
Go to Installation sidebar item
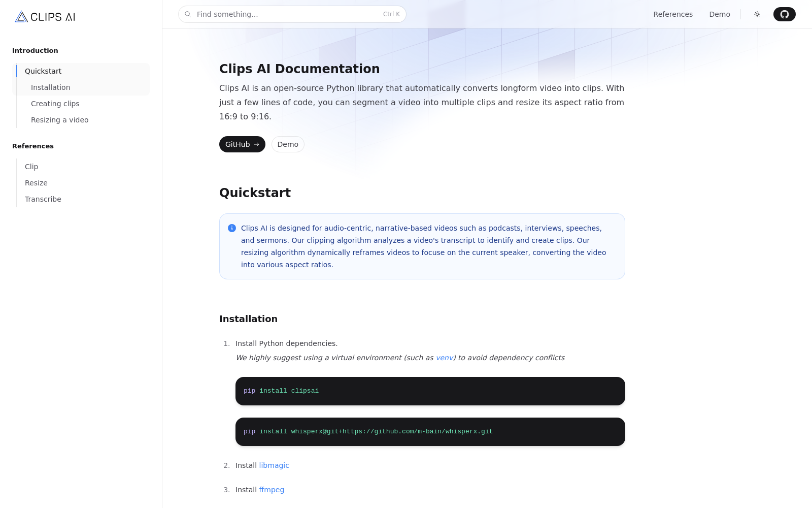(x=51, y=87)
